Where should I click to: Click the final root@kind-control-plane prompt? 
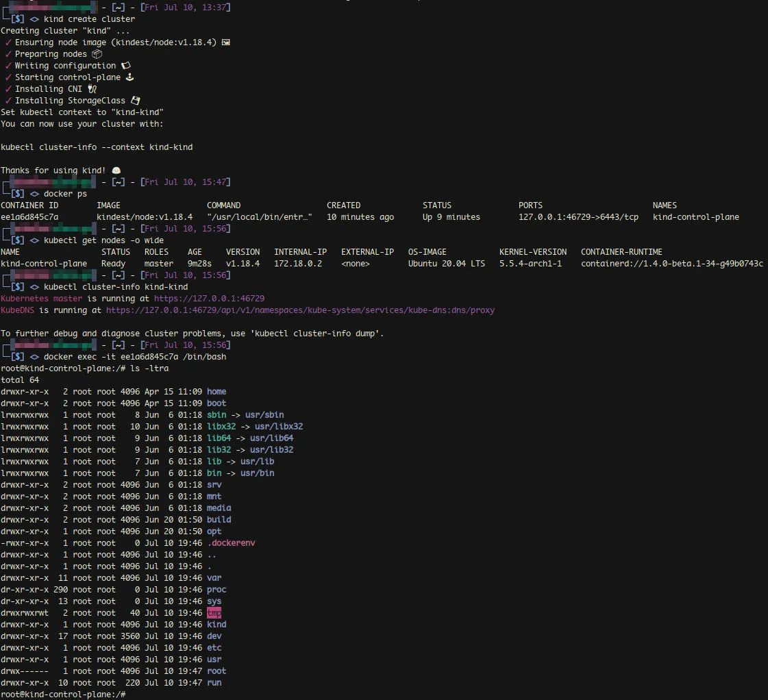point(63,695)
